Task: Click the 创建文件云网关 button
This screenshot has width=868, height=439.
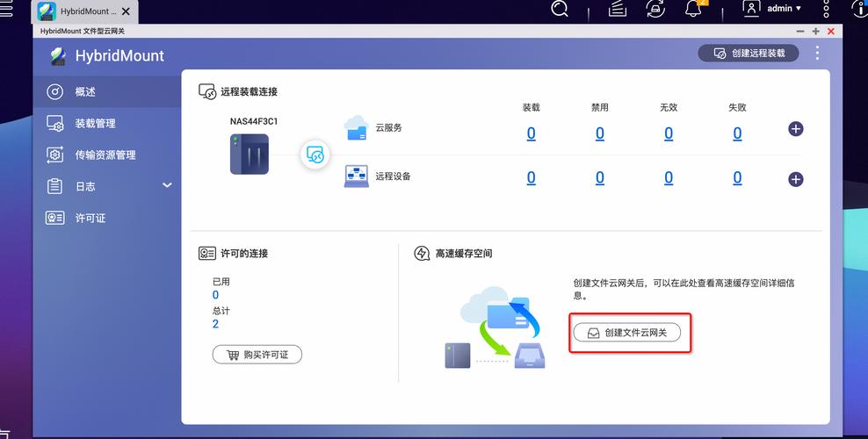Action: pos(626,333)
